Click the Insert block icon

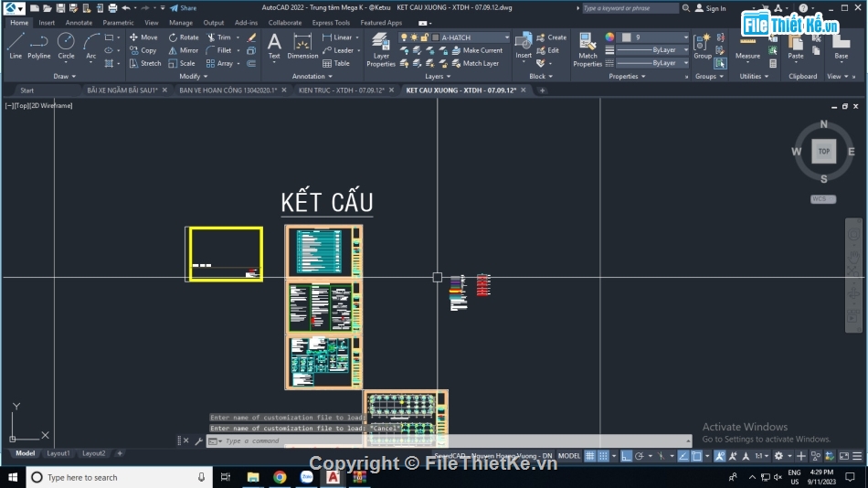click(x=524, y=46)
